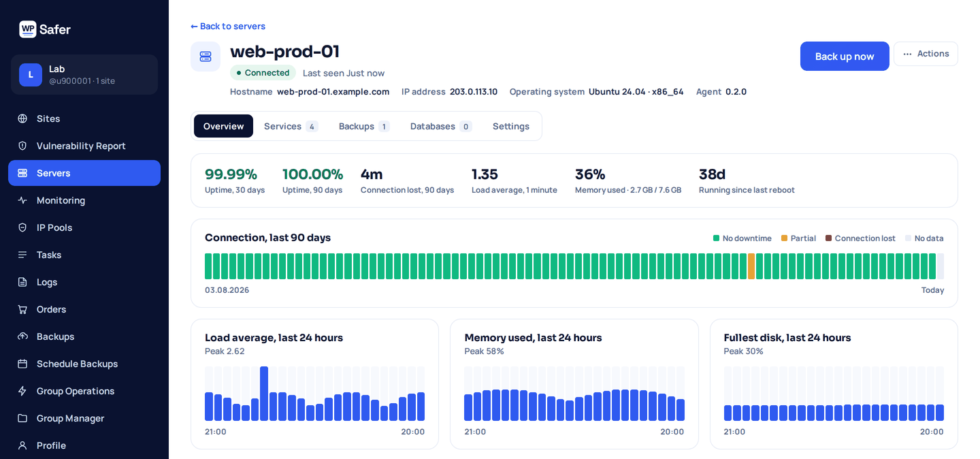Click the 4m connection lost value
Viewport: 980px width, 459px height.
[x=372, y=174]
